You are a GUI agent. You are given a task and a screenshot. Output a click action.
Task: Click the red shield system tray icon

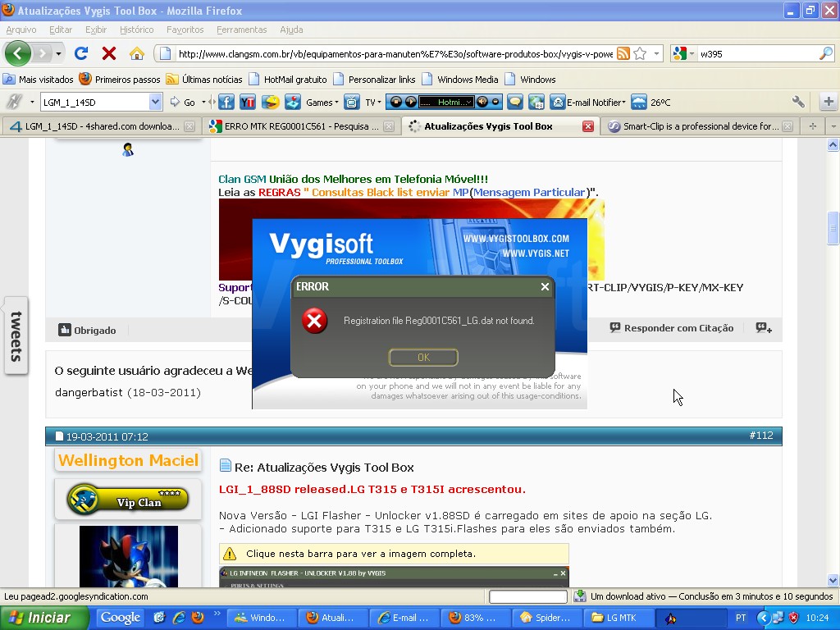pyautogui.click(x=794, y=618)
